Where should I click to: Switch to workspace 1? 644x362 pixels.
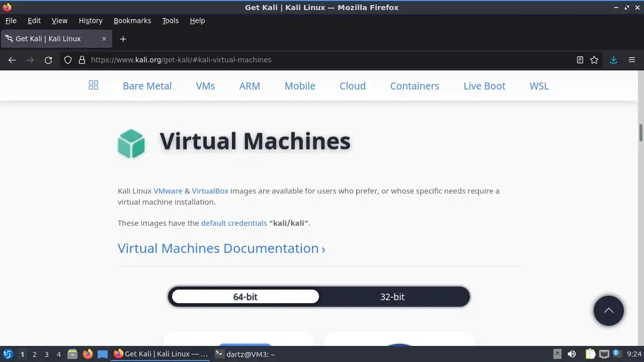[x=22, y=354]
